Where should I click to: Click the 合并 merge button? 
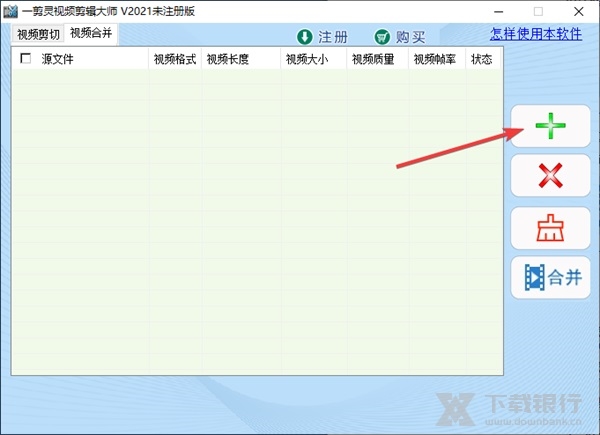pyautogui.click(x=550, y=277)
